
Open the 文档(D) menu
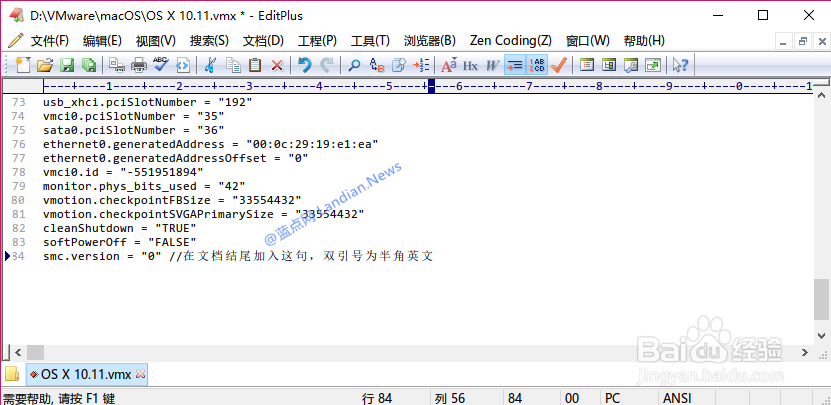click(x=263, y=41)
